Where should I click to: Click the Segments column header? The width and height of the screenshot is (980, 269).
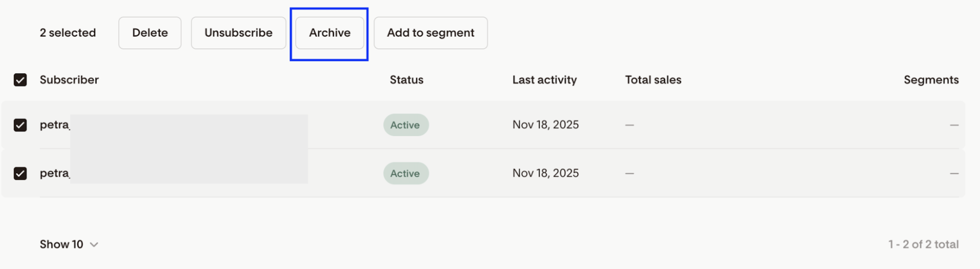pyautogui.click(x=931, y=80)
